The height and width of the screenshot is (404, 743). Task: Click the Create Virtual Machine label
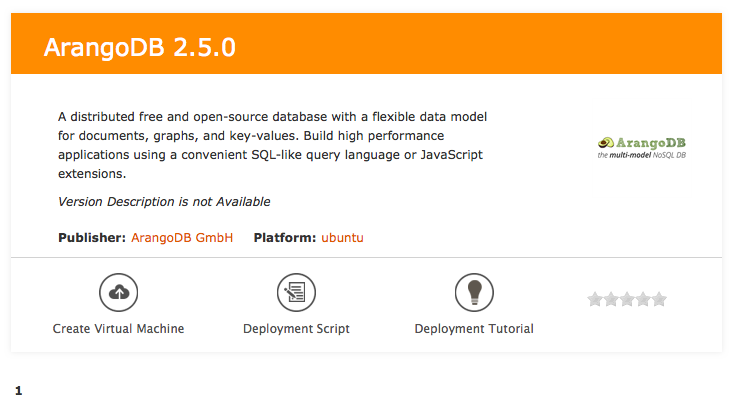pyautogui.click(x=118, y=328)
